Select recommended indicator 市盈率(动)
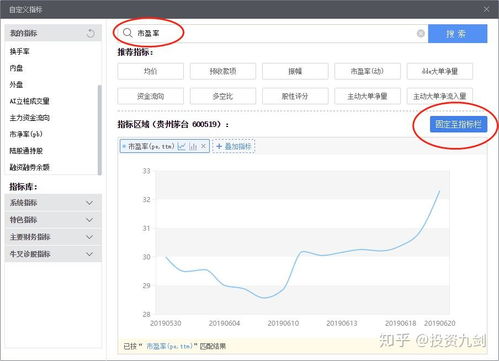Image resolution: width=499 pixels, height=361 pixels. (367, 71)
